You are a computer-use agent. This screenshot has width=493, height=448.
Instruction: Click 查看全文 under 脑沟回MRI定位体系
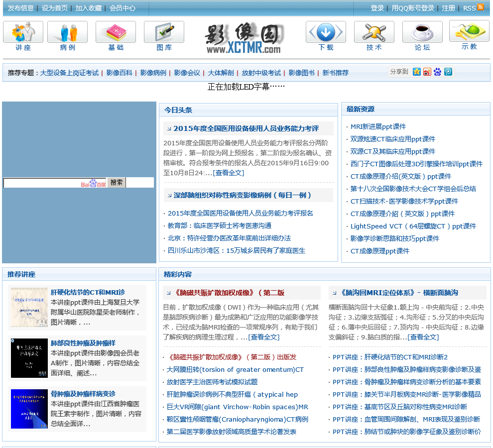423,337
